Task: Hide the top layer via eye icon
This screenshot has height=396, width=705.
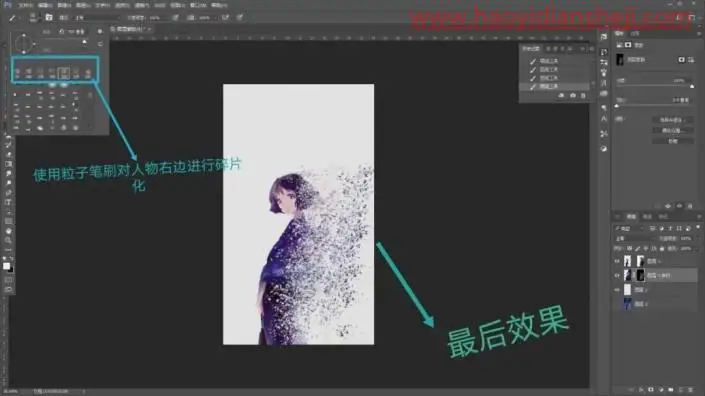Action: [617, 261]
